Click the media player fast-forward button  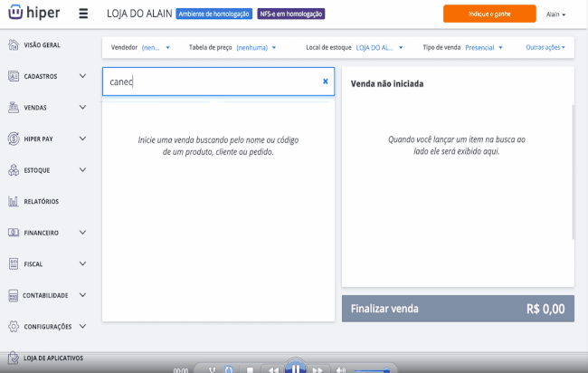pos(318,370)
